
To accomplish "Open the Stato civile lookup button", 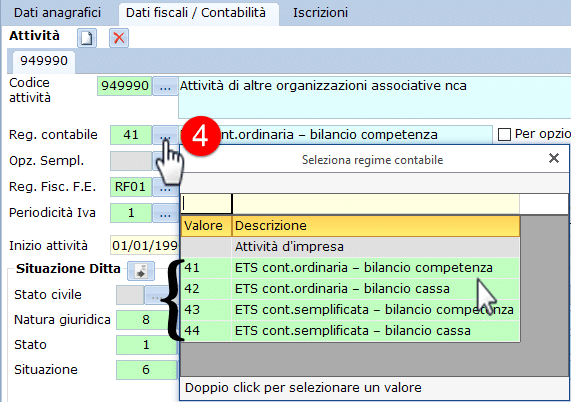I will (156, 295).
